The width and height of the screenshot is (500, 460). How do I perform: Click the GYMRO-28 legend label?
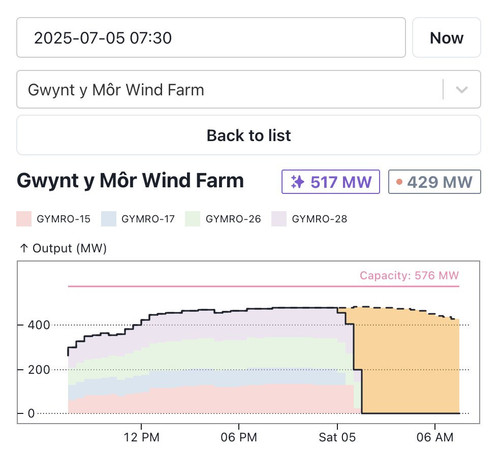point(319,219)
